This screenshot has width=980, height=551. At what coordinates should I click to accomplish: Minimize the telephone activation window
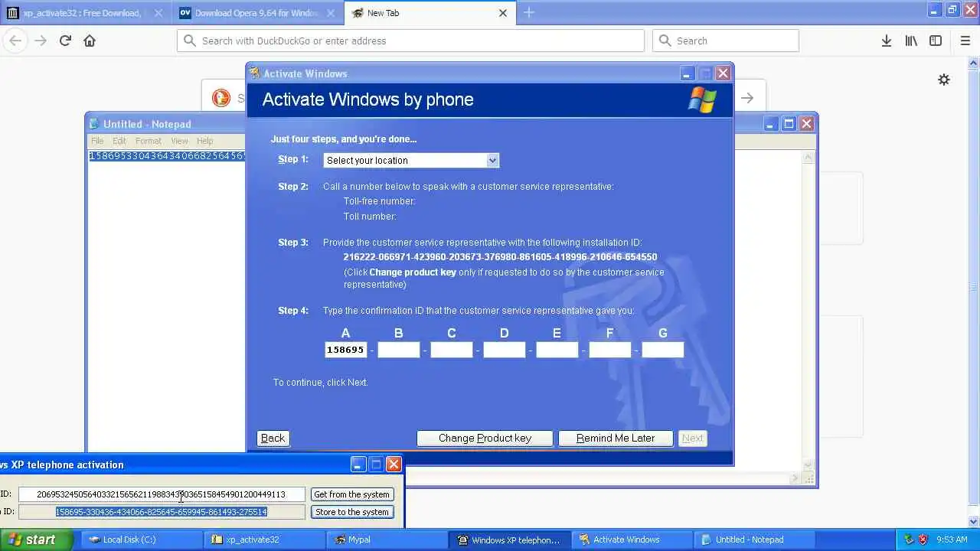[358, 464]
